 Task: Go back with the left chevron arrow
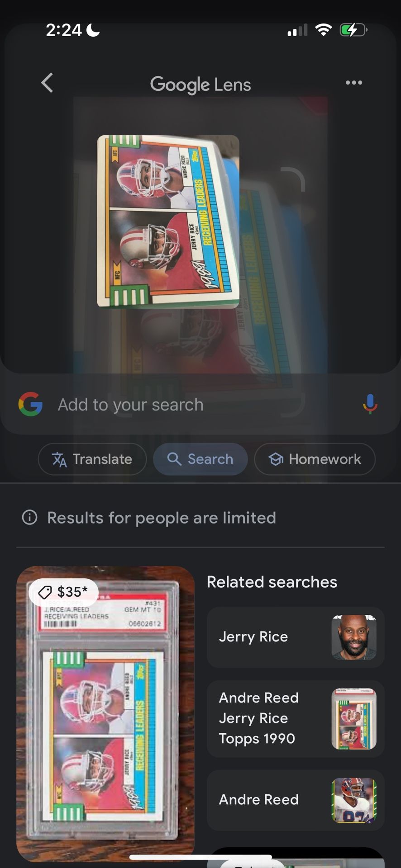(x=47, y=83)
